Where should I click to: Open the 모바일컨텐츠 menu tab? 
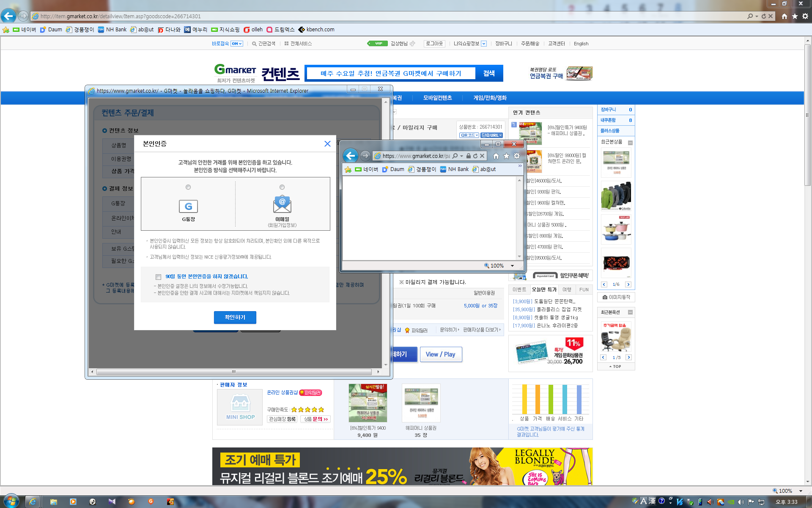(x=437, y=98)
